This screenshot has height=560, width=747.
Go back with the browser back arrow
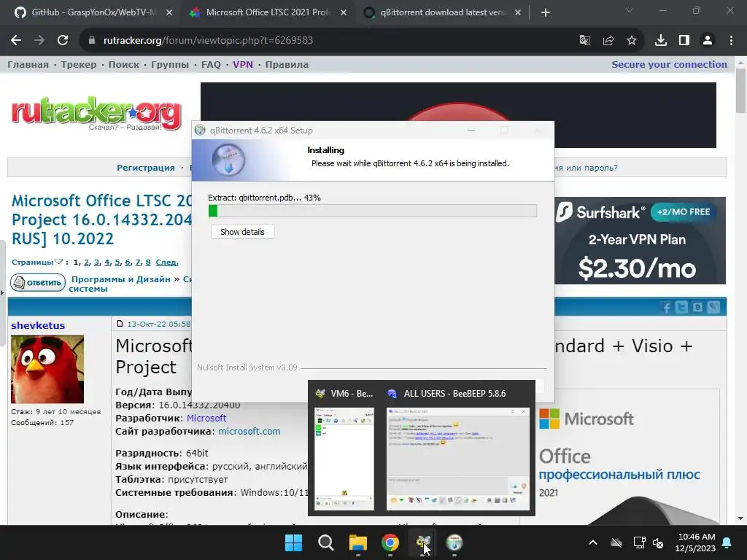coord(16,41)
